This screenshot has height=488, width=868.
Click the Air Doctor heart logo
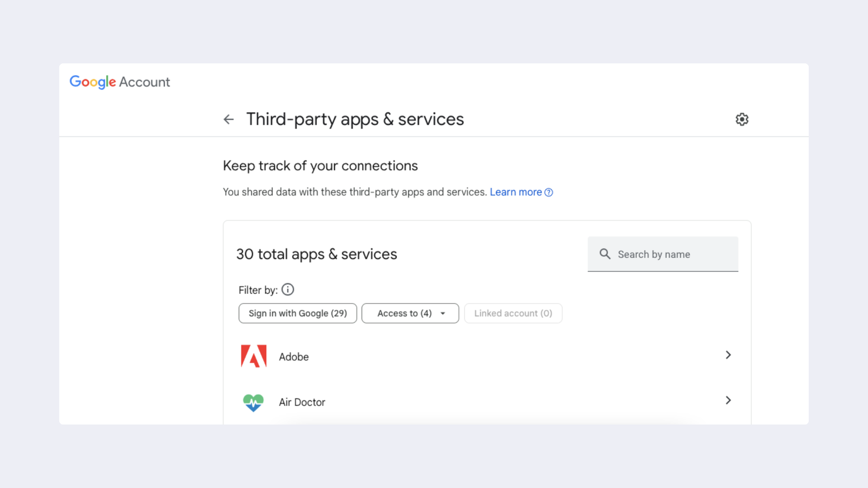tap(253, 402)
